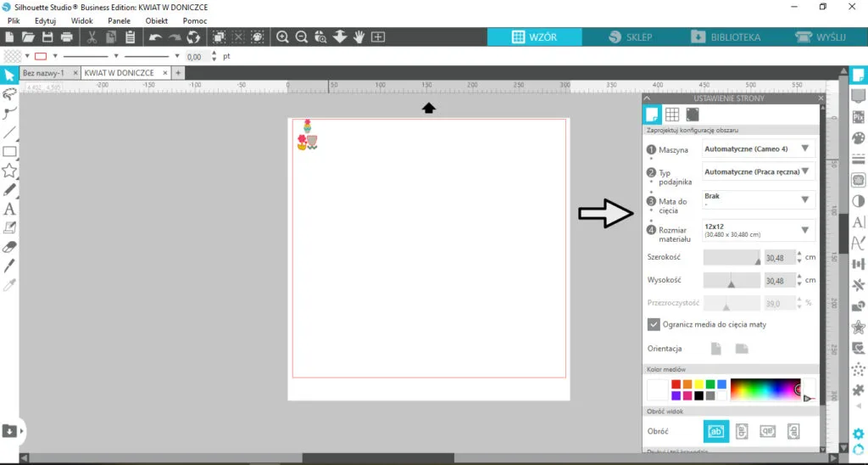Open the fill pattern dropdown arrow

click(26, 56)
